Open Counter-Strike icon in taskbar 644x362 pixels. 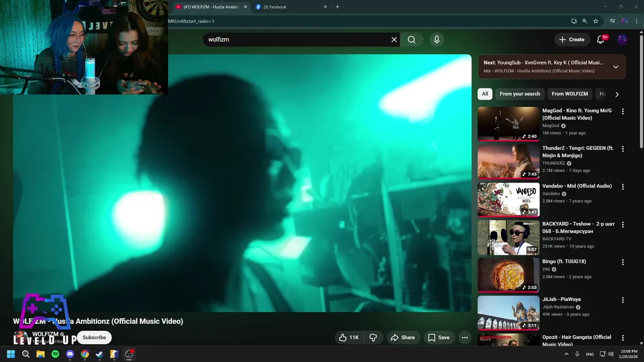point(114,354)
